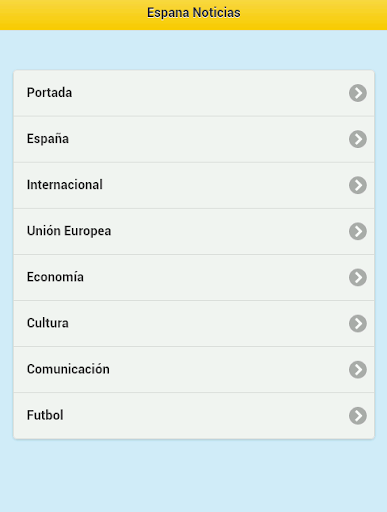This screenshot has height=512, width=387.
Task: Tap empty blue space above the category list
Action: pyautogui.click(x=193, y=50)
